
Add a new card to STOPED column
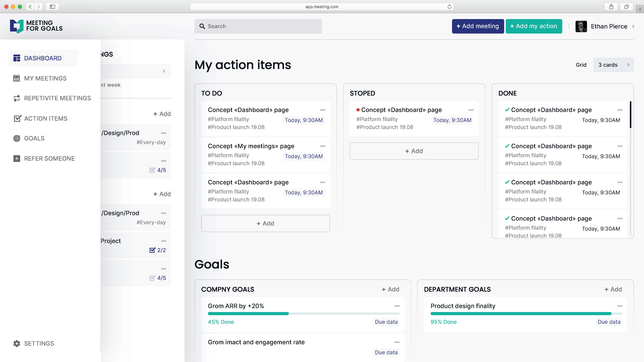coord(414,151)
